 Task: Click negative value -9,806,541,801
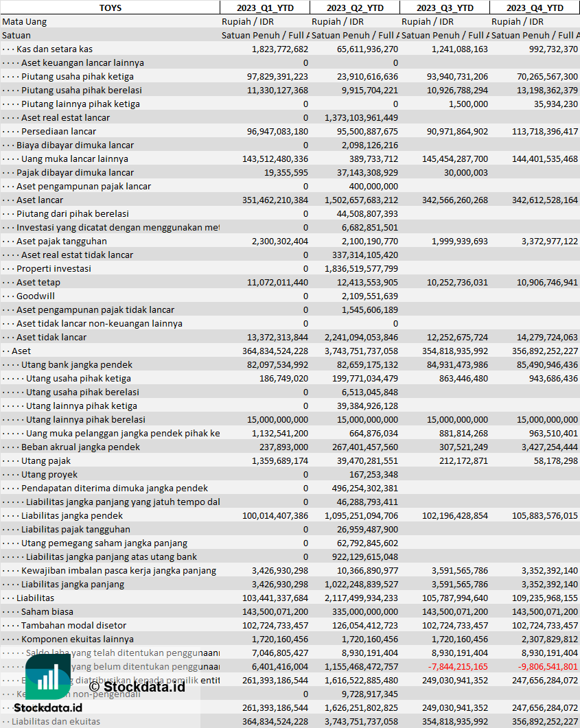[548, 667]
